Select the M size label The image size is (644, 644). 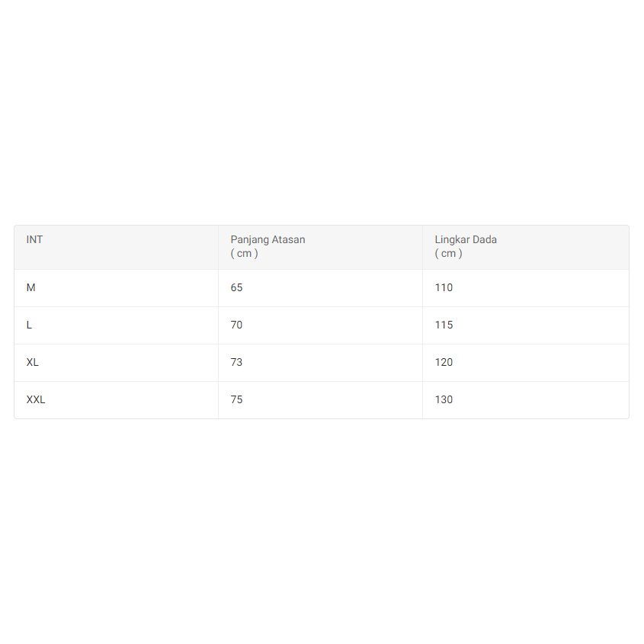point(30,287)
